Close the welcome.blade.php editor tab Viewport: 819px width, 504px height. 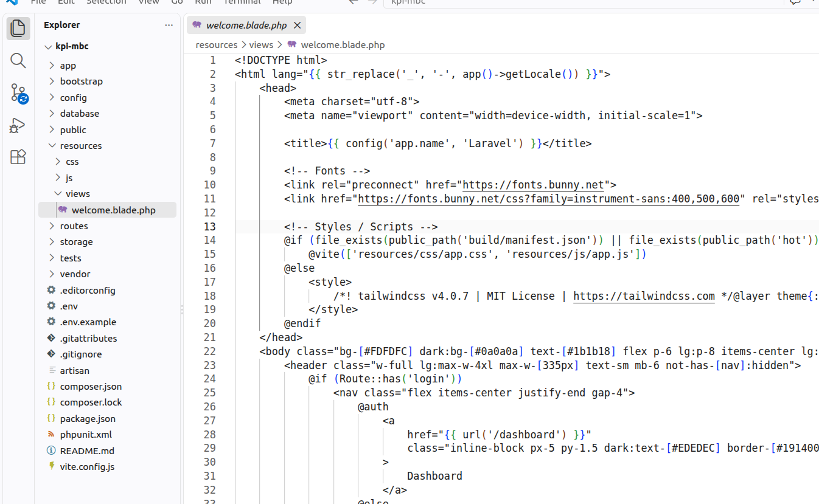point(298,26)
